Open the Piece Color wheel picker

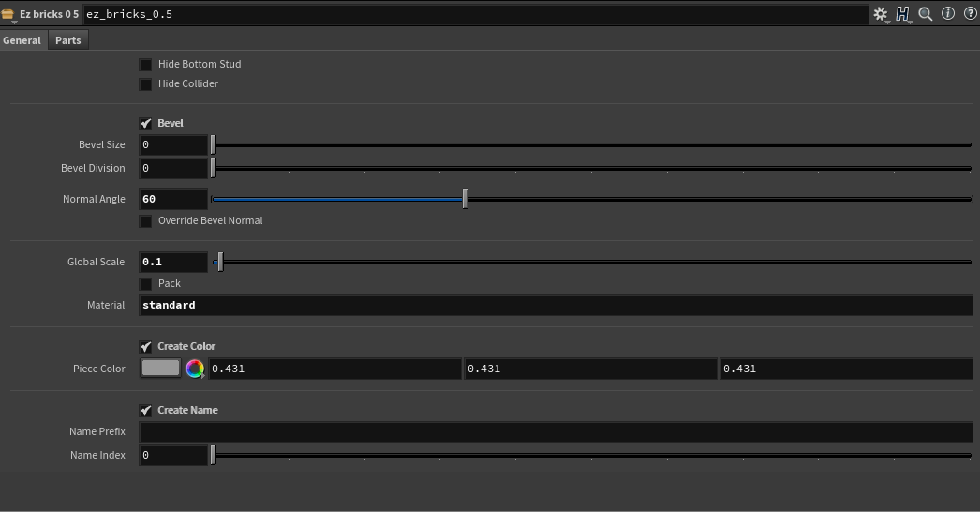click(x=195, y=369)
